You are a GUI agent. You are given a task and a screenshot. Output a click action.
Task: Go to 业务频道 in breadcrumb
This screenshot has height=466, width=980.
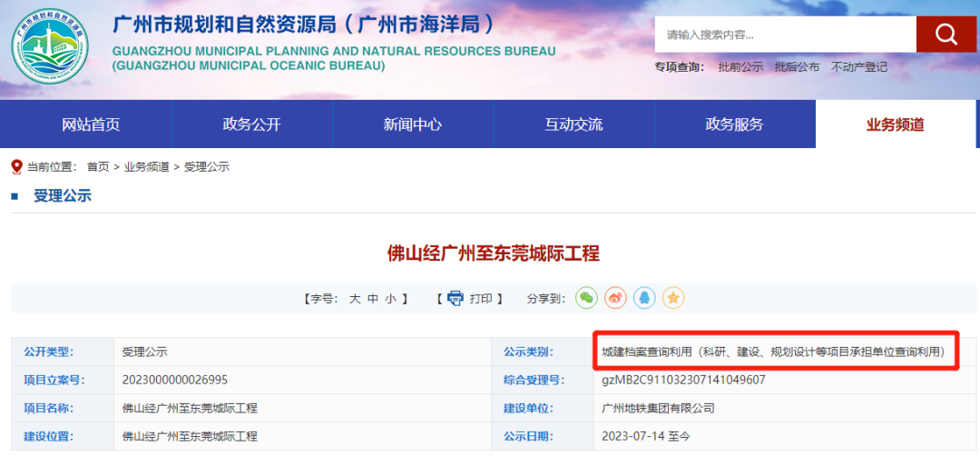pos(146,167)
